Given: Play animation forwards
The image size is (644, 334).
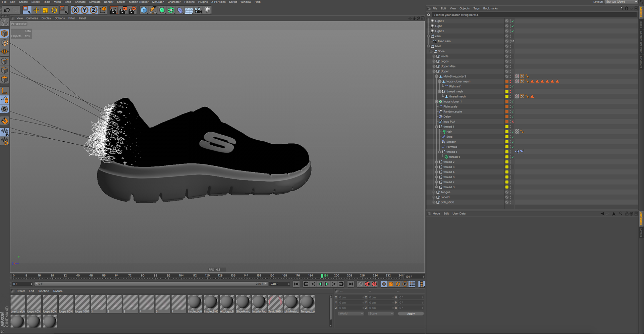Looking at the screenshot, I should coord(327,284).
